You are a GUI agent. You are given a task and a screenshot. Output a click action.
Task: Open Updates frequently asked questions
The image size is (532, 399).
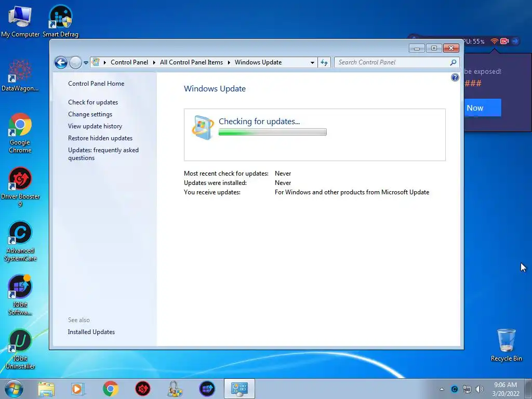(x=103, y=154)
